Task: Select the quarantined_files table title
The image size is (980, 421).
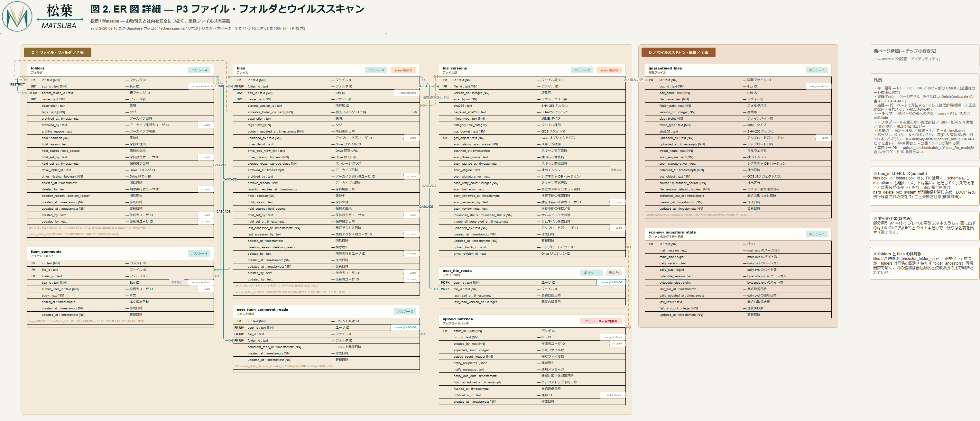Action: [665, 68]
